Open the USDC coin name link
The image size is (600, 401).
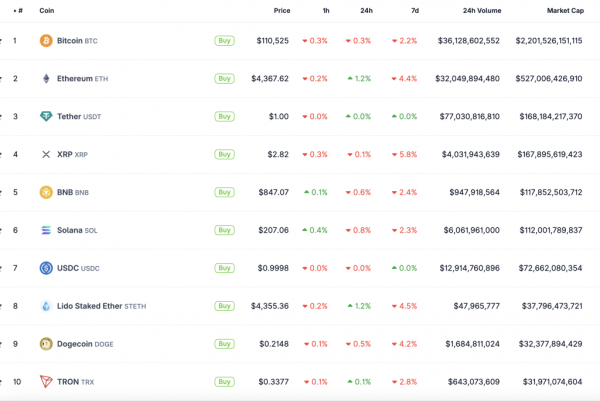click(78, 268)
